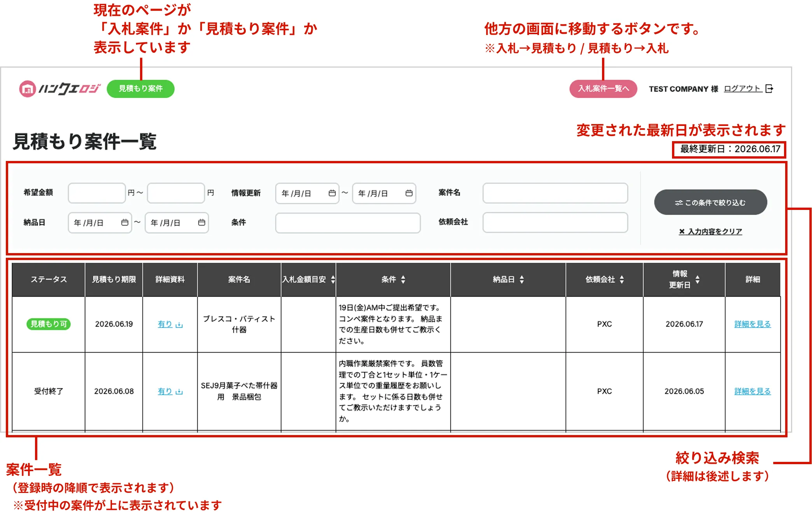The width and height of the screenshot is (812, 512).
Task: Open calendar for 情報更新 end date
Action: click(x=409, y=193)
